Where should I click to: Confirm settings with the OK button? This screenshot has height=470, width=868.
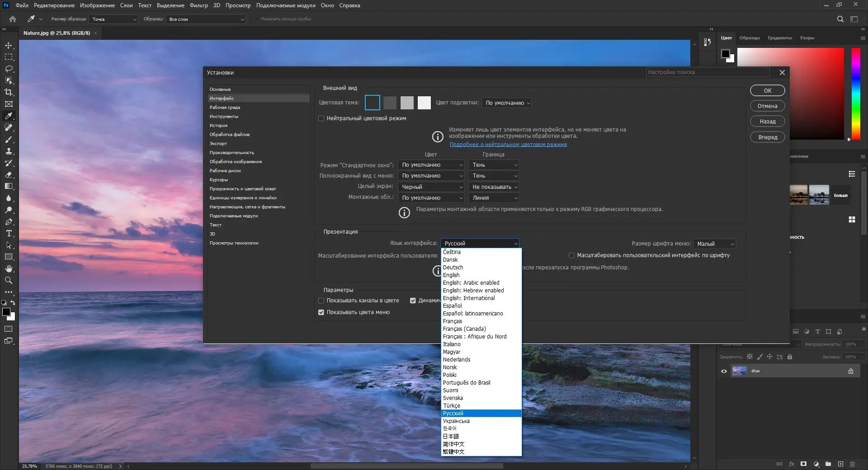(x=767, y=91)
